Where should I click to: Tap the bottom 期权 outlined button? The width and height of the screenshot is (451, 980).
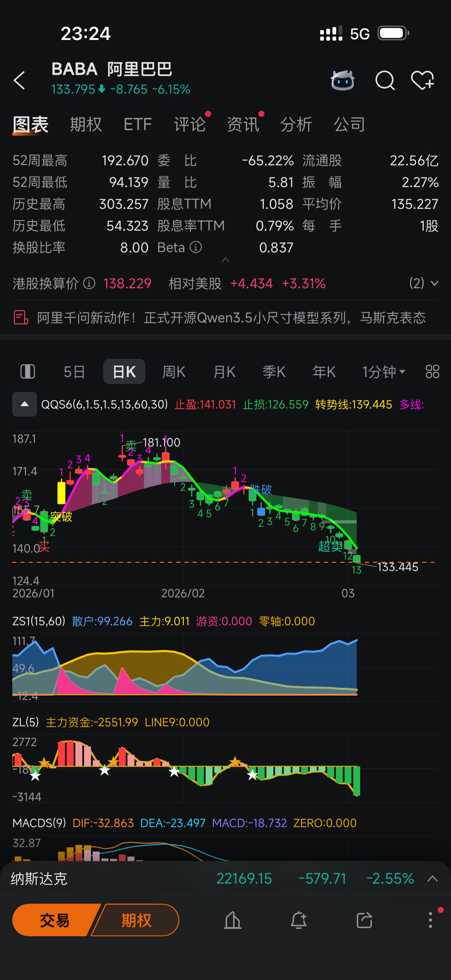[136, 920]
